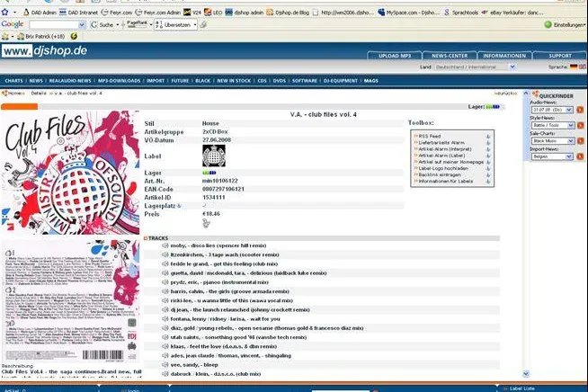588x392 pixels.
Task: Click Backlink eintragen link
Action: click(x=440, y=174)
